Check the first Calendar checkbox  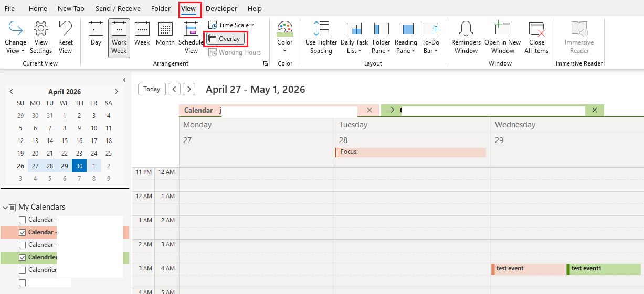(x=22, y=220)
